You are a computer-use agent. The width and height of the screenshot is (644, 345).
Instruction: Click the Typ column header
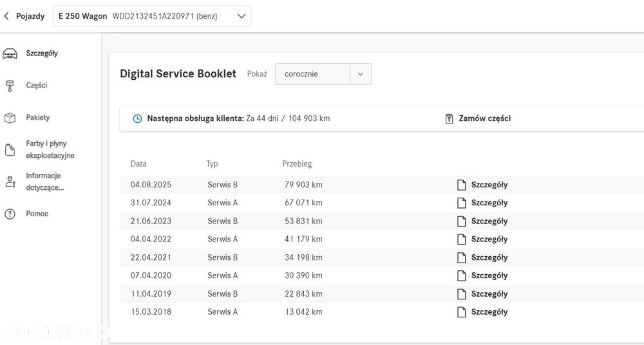pos(212,164)
